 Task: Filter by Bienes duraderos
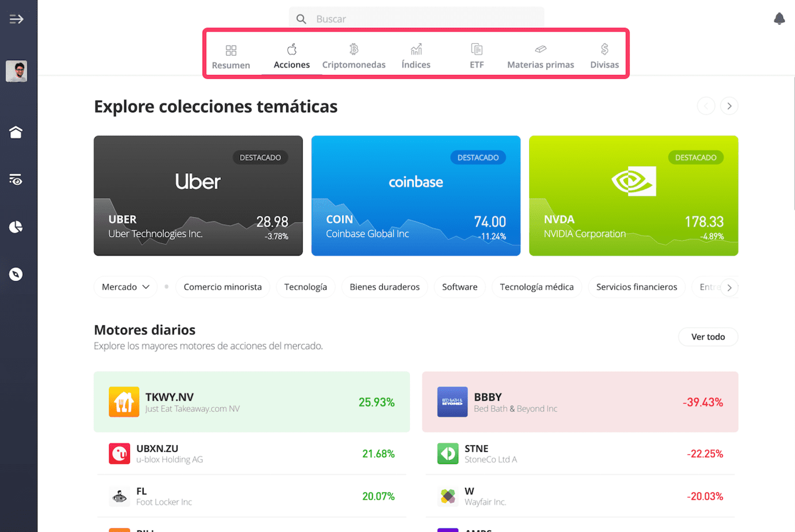(x=385, y=287)
